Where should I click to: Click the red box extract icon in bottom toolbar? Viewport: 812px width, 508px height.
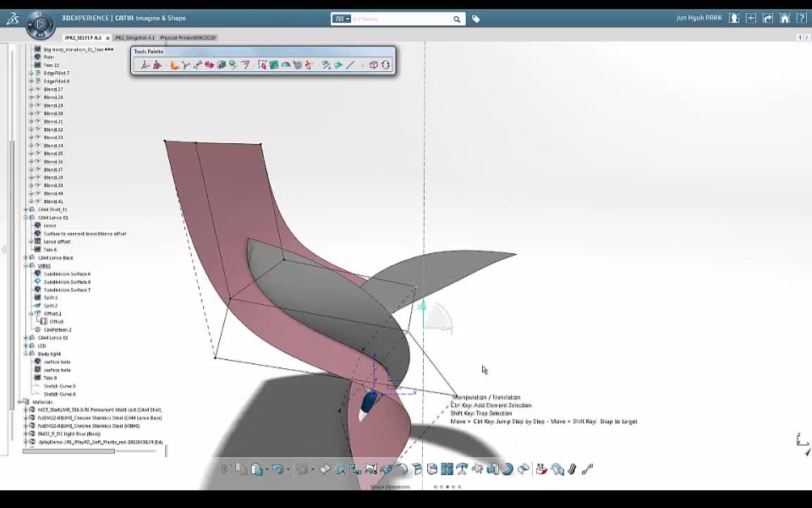tap(541, 469)
